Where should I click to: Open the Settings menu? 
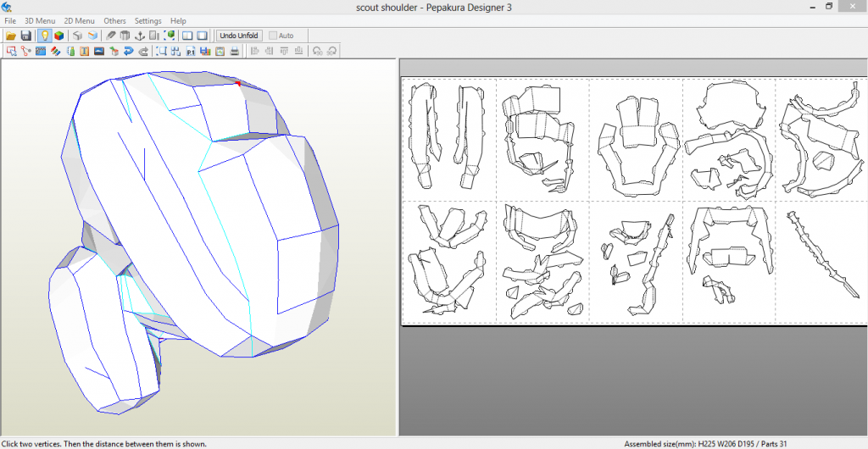coord(147,20)
